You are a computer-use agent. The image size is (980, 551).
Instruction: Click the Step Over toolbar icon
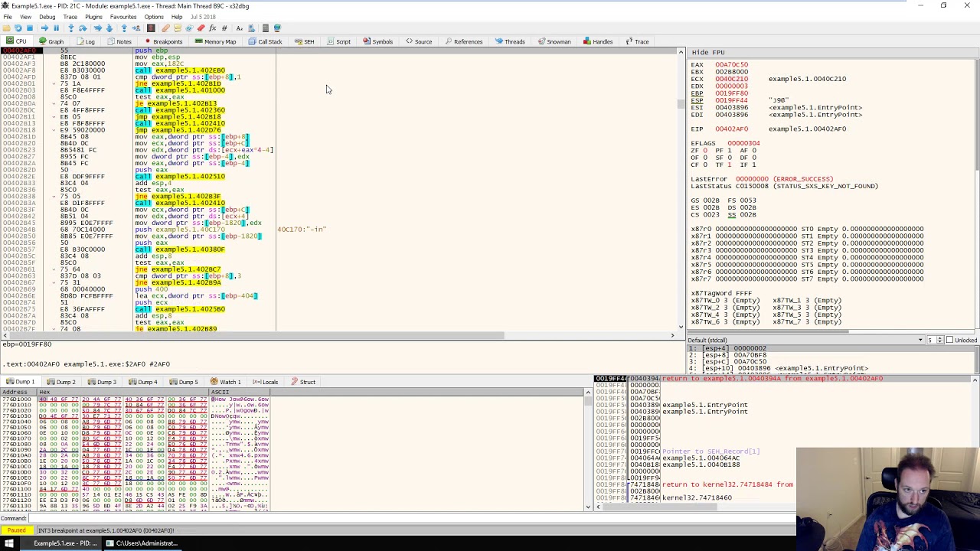click(x=83, y=28)
